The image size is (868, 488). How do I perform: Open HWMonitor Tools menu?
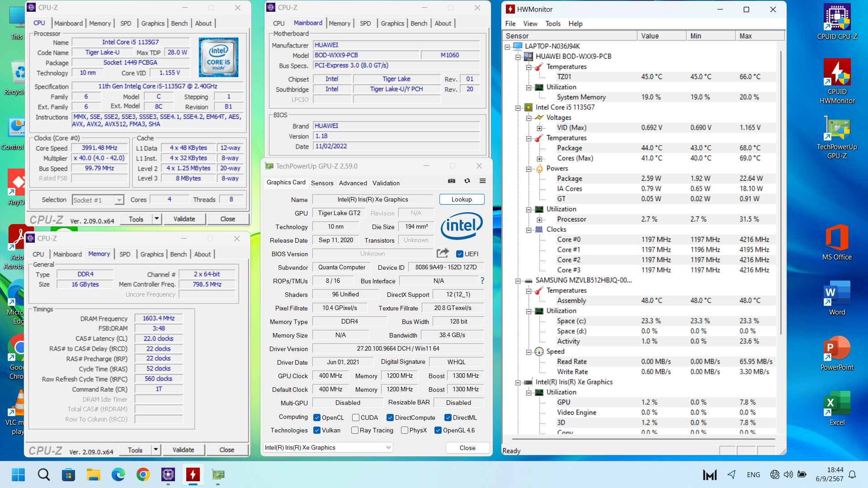pyautogui.click(x=553, y=23)
